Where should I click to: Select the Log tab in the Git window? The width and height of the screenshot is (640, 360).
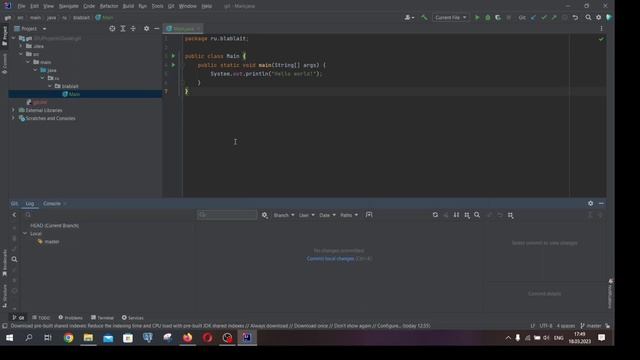30,203
